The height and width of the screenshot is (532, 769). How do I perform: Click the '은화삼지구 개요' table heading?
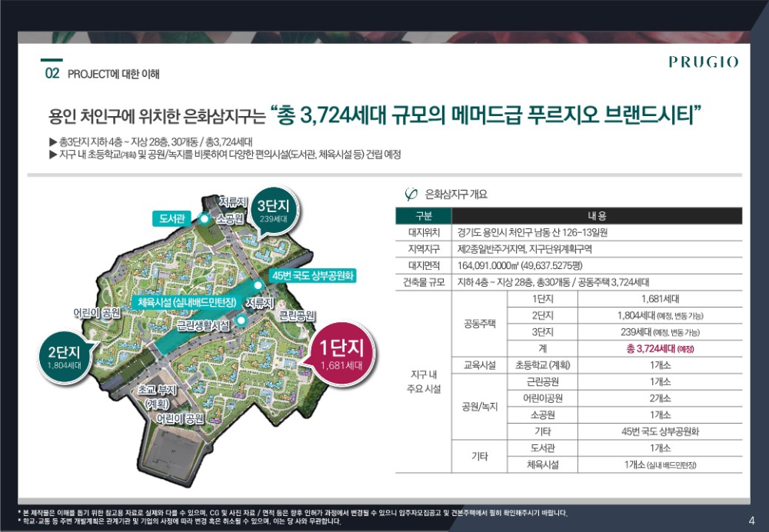456,195
